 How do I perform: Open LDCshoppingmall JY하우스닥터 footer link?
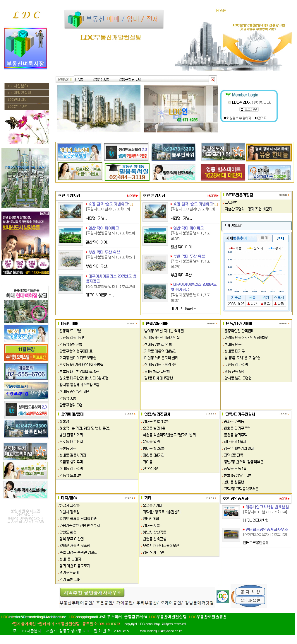[95, 617]
